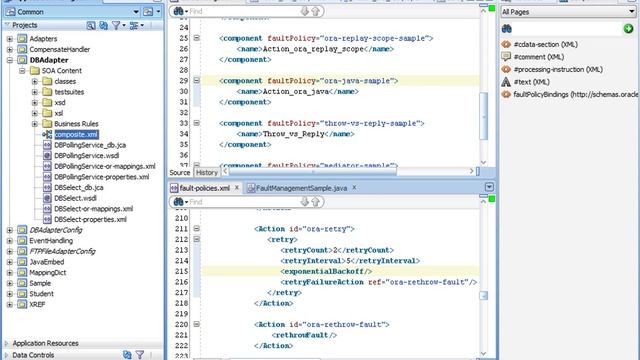
Task: Open DBSelect_db.jca file
Action: point(78,187)
